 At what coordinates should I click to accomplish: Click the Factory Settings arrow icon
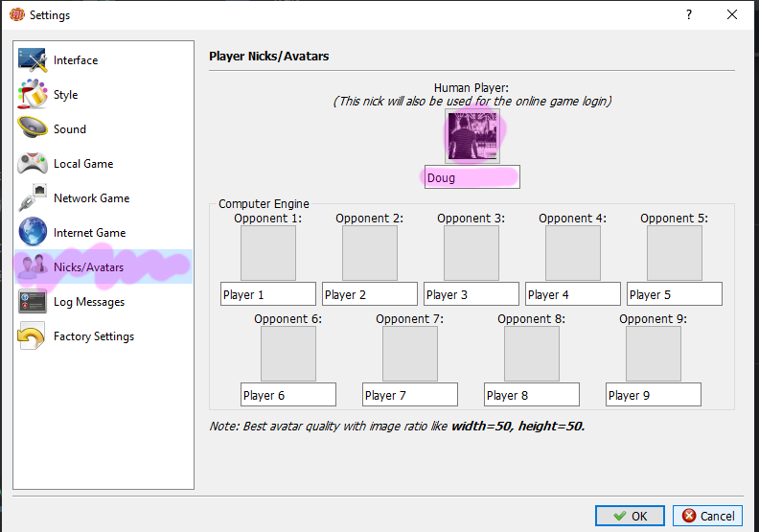tap(33, 336)
